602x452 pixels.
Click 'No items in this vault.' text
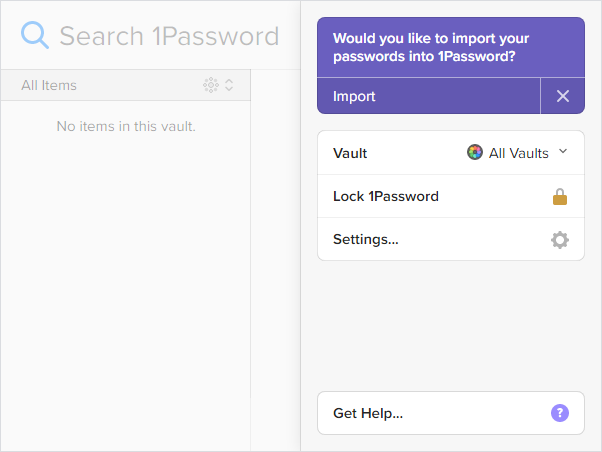126,126
